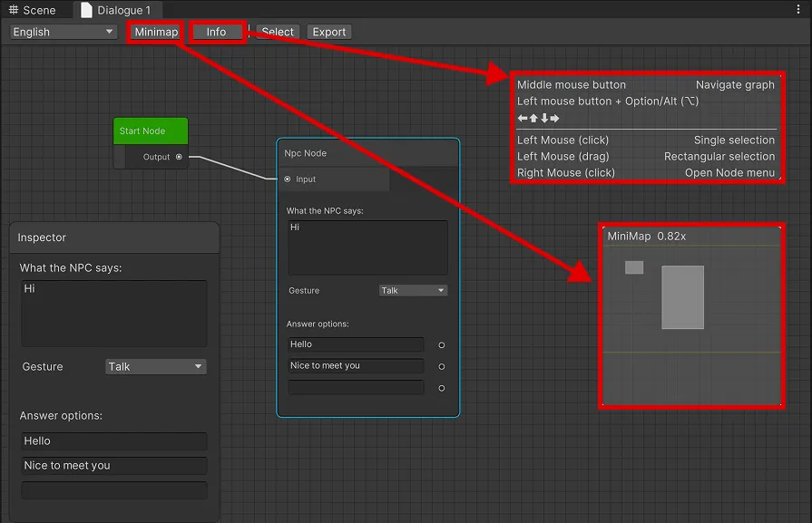This screenshot has height=523, width=812.
Task: Click the 'Answer options:' label in Inspector
Action: 61,415
